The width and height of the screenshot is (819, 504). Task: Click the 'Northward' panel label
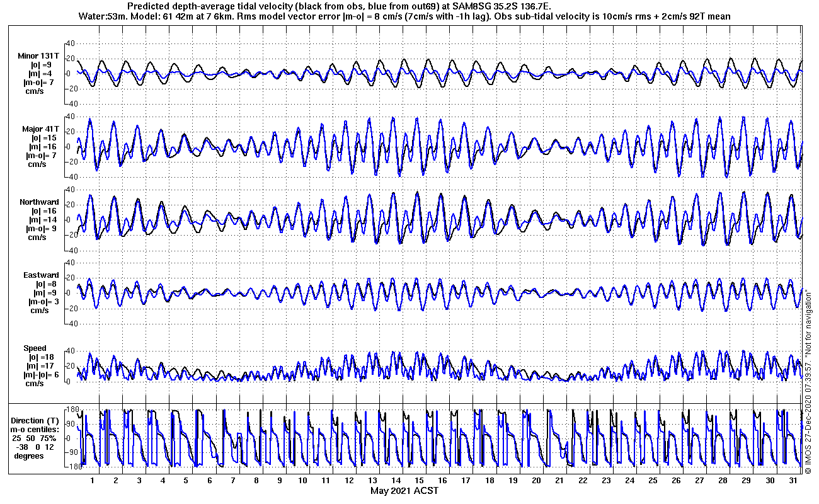click(40, 202)
